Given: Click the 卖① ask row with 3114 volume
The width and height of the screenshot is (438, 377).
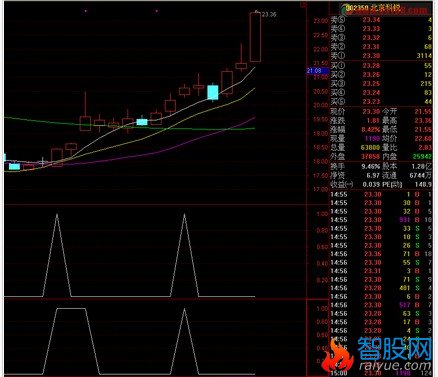Looking at the screenshot, I should tap(381, 56).
